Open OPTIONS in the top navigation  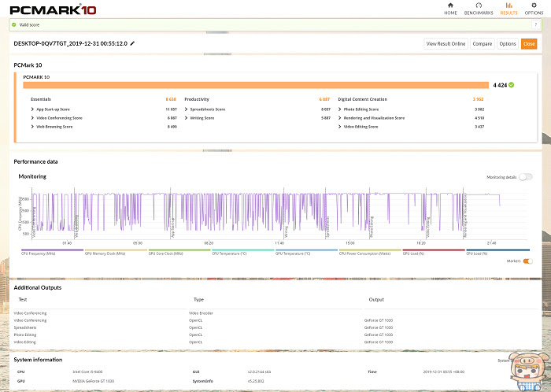click(x=534, y=9)
